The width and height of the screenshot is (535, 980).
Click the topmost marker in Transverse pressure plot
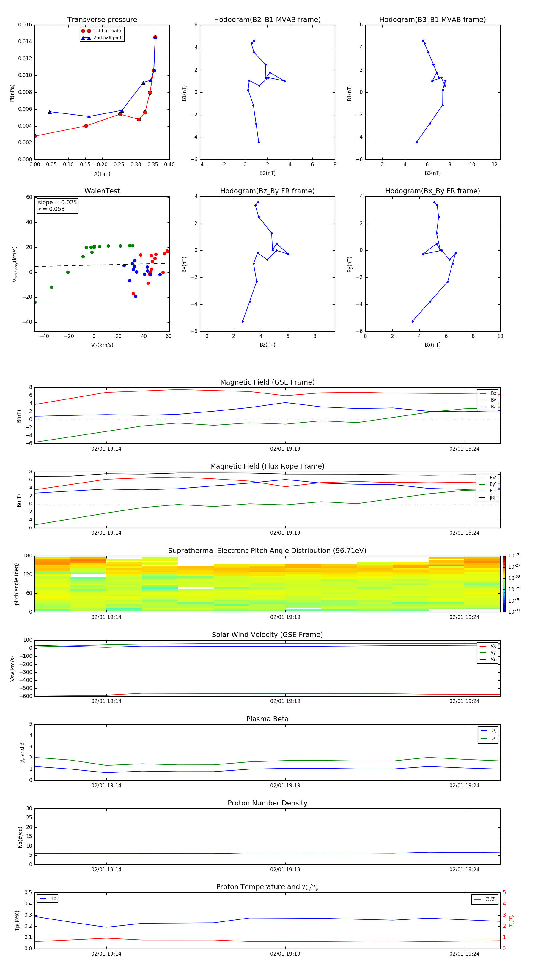pos(155,37)
